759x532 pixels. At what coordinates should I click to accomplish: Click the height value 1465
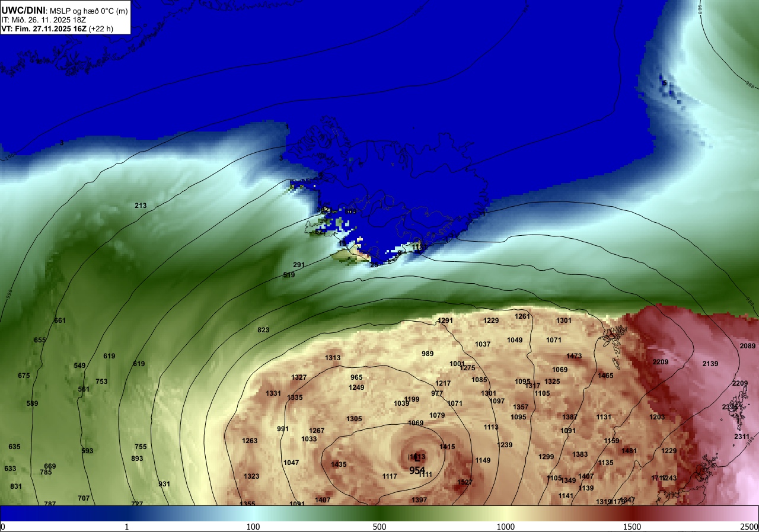click(x=605, y=376)
